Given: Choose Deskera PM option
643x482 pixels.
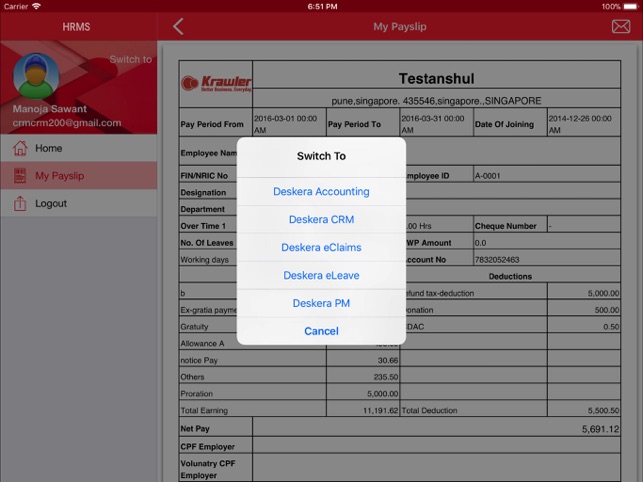Looking at the screenshot, I should [321, 303].
